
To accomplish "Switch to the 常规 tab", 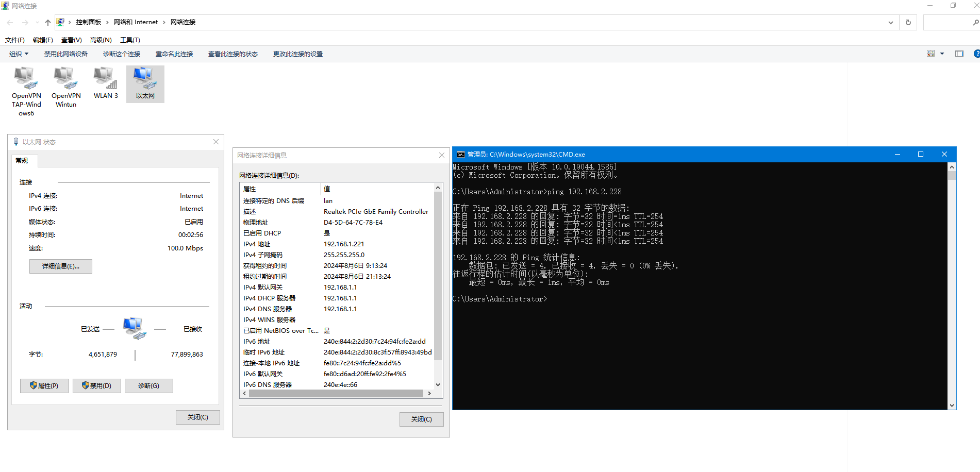I will click(22, 160).
